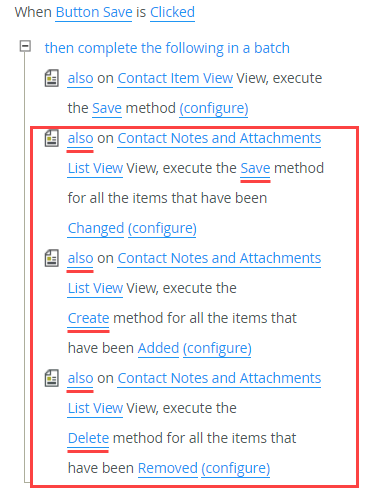Image resolution: width=391 pixels, height=488 pixels.
Task: Click 'then complete the following in a batch'
Action: (x=167, y=48)
